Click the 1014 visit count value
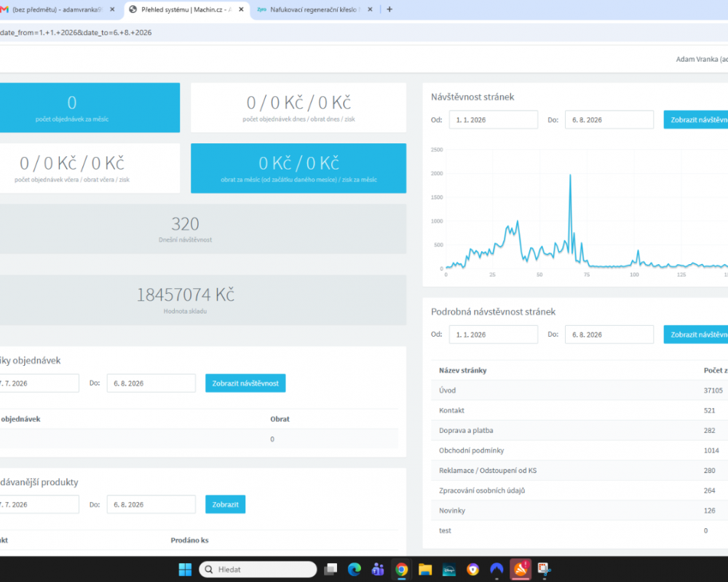The width and height of the screenshot is (728, 582). pos(711,450)
